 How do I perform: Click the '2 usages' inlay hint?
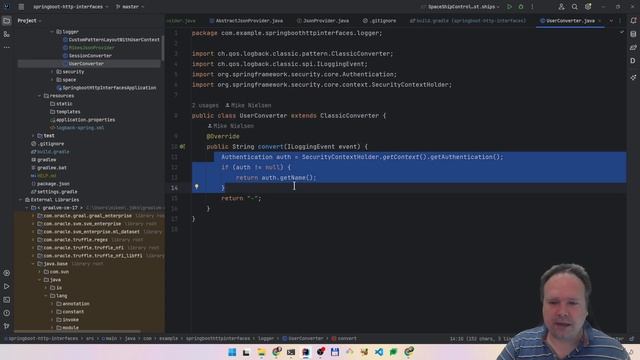[205, 105]
